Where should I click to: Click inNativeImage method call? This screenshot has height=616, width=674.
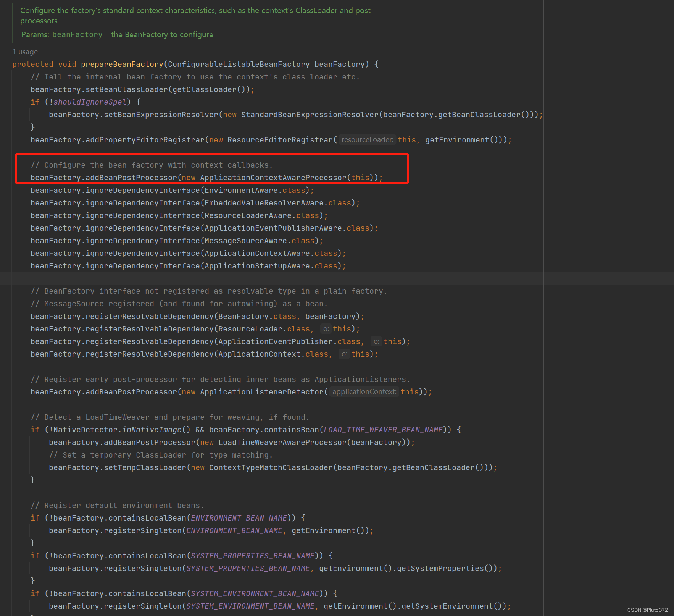click(152, 430)
